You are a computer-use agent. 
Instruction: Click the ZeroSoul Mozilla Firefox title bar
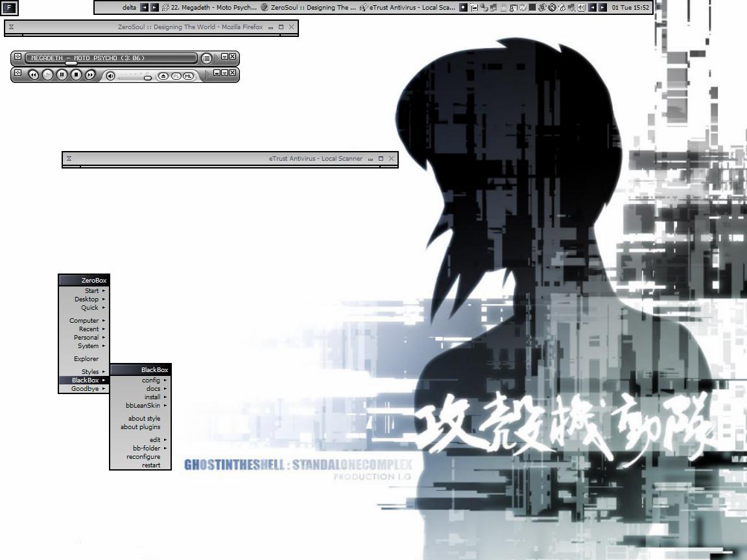(152, 27)
